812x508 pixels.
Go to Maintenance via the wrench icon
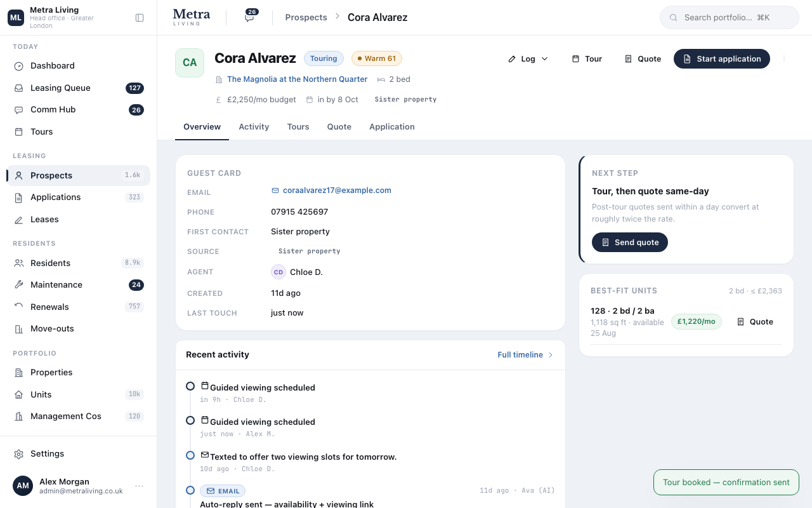click(x=19, y=285)
